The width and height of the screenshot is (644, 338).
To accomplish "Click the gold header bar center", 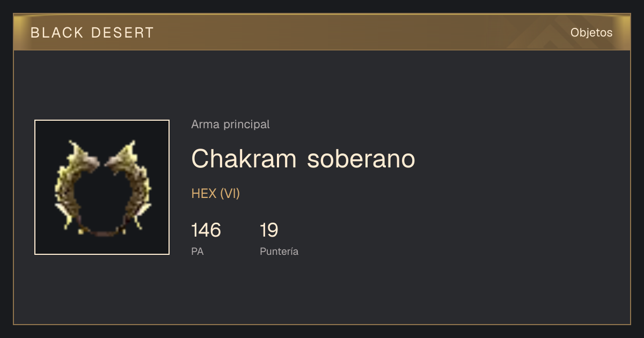I will click(x=322, y=32).
